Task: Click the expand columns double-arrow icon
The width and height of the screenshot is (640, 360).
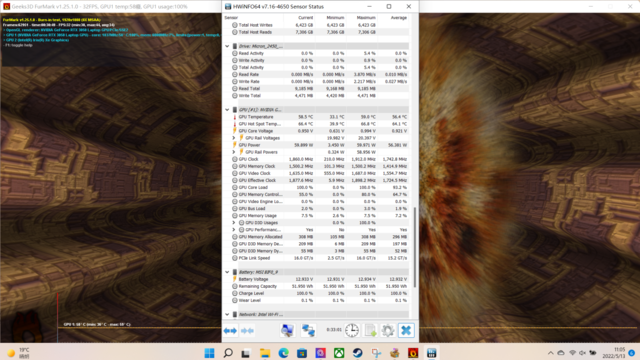Action: pos(231,331)
